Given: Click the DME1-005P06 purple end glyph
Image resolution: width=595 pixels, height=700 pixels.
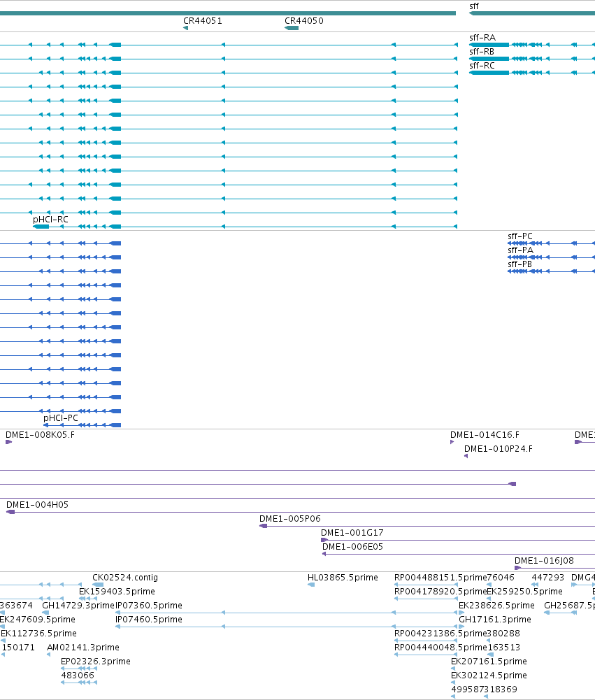Looking at the screenshot, I should 264,526.
